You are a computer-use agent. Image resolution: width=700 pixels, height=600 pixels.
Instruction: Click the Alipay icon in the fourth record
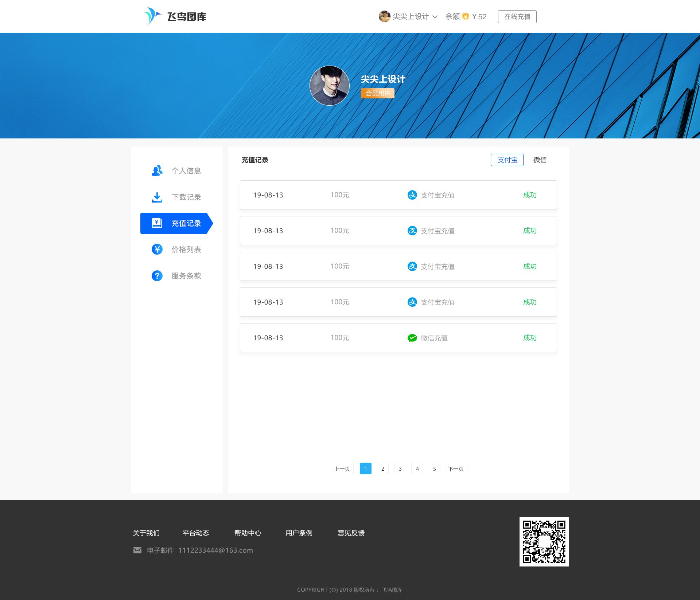click(412, 302)
